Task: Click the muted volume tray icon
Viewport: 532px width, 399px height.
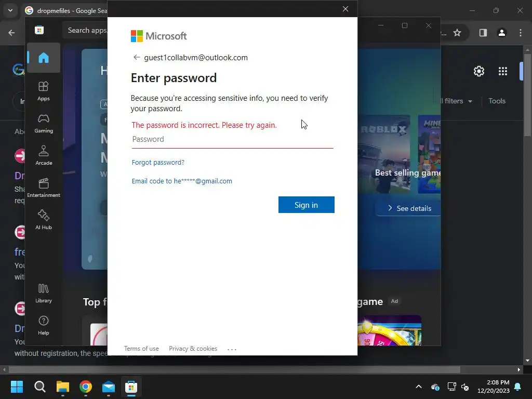Action: click(465, 387)
